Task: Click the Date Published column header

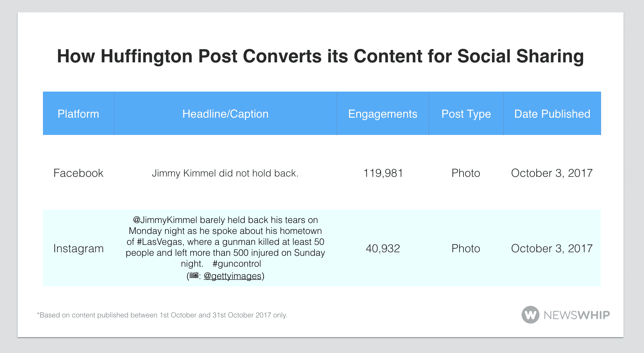Action: (552, 114)
